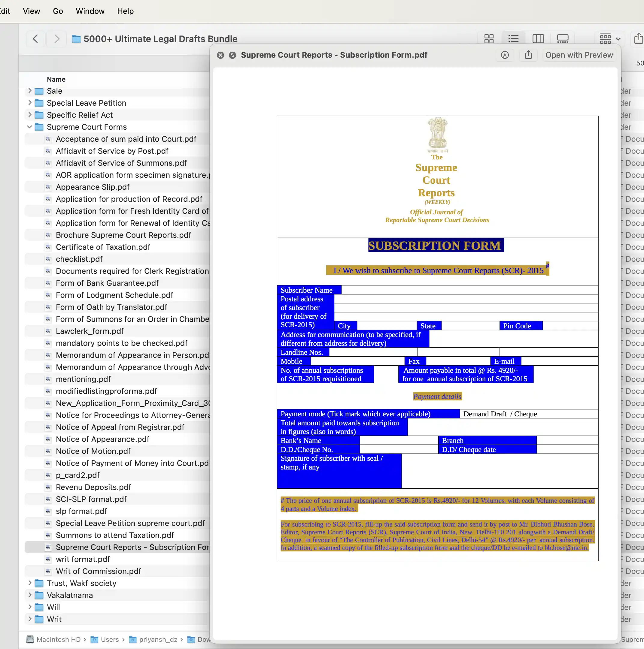
Task: Click the Summons to attend Taxation.pdf icon
Action: click(48, 535)
